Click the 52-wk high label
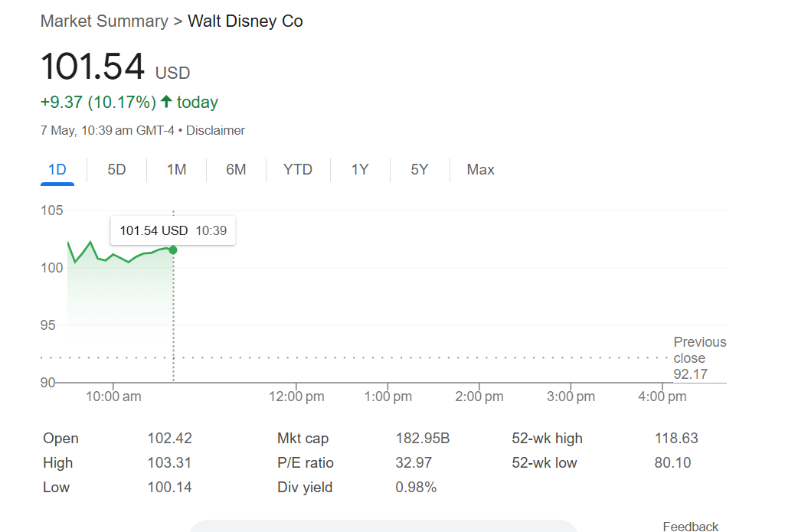The height and width of the screenshot is (532, 785). tap(547, 439)
